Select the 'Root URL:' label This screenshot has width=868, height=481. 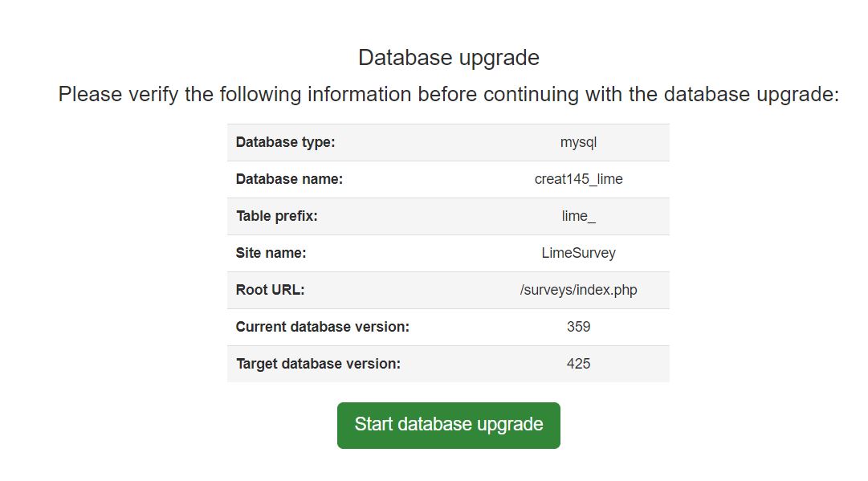(270, 290)
